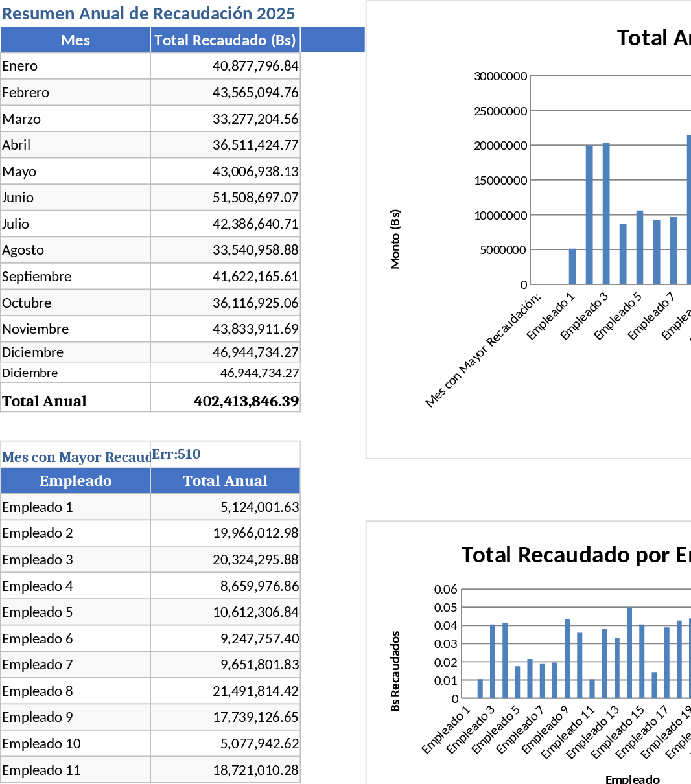Click the Agosto amount 33,540,958.88
The image size is (691, 784).
pos(255,250)
